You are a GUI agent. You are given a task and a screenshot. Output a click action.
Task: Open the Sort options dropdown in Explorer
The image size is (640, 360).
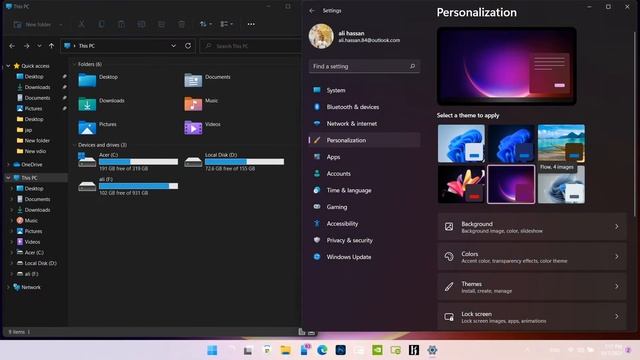[206, 24]
